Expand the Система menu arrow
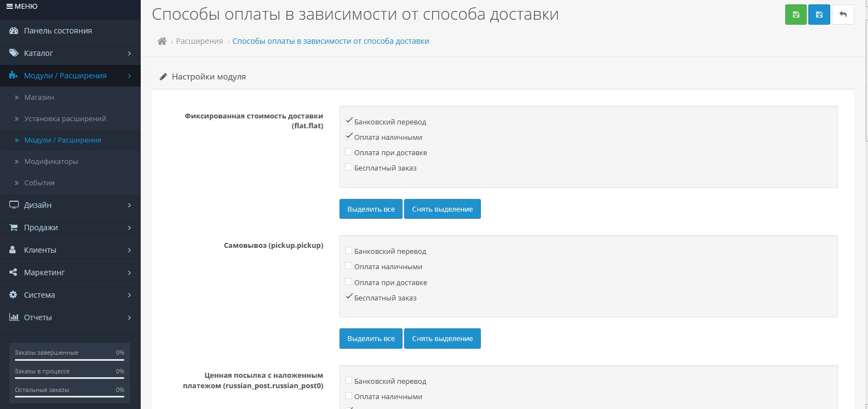The width and height of the screenshot is (868, 409). 129,295
